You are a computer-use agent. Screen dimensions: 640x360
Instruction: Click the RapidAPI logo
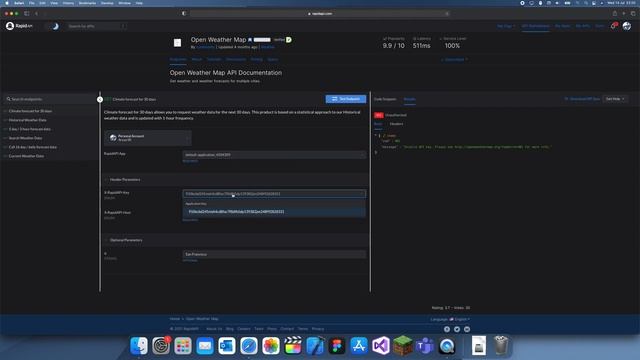point(19,26)
